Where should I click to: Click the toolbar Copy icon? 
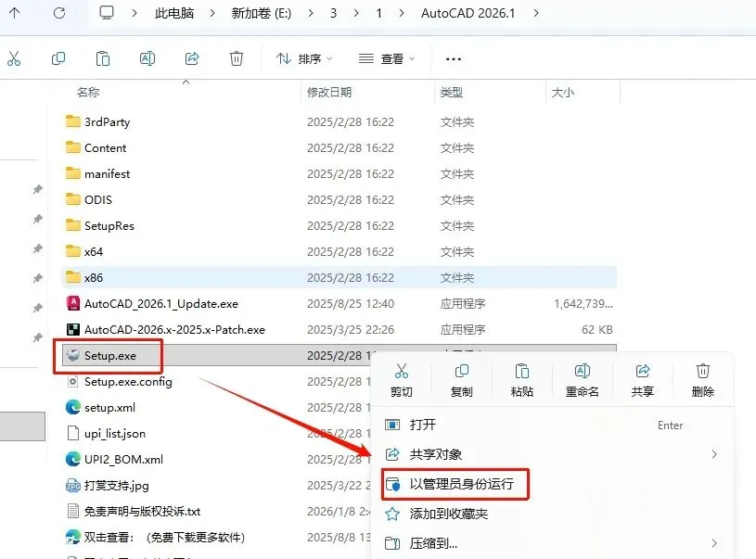tap(58, 58)
